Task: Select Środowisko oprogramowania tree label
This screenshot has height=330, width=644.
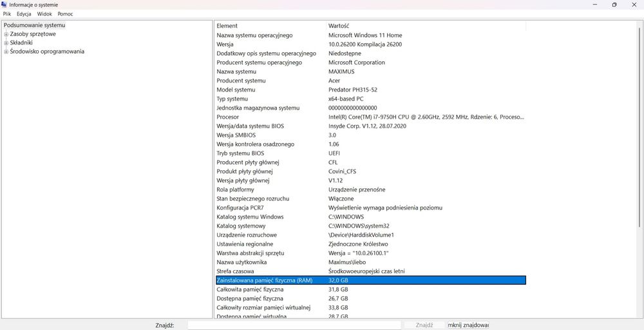Action: pos(47,52)
